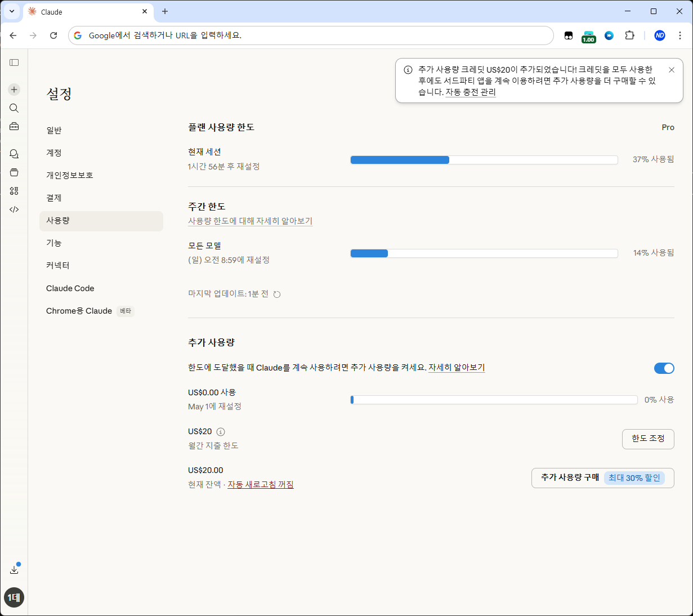
Task: Close the Claude browser tab
Action: pos(145,11)
